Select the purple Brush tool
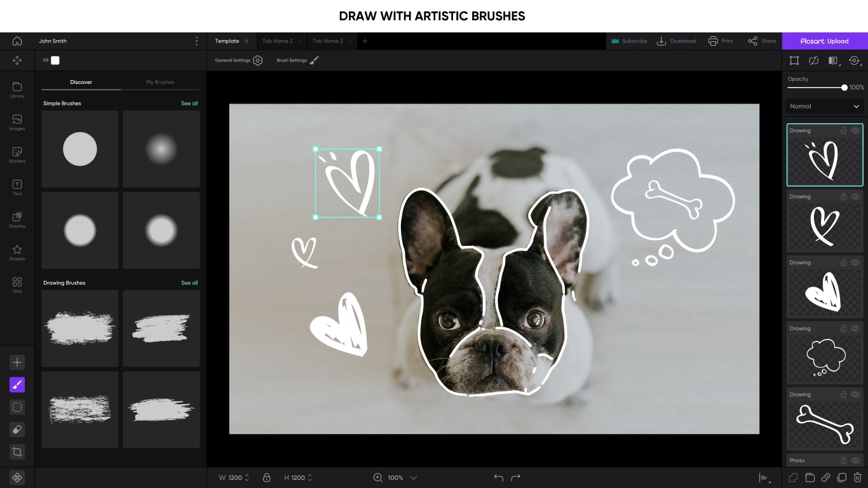The image size is (868, 488). (x=17, y=384)
